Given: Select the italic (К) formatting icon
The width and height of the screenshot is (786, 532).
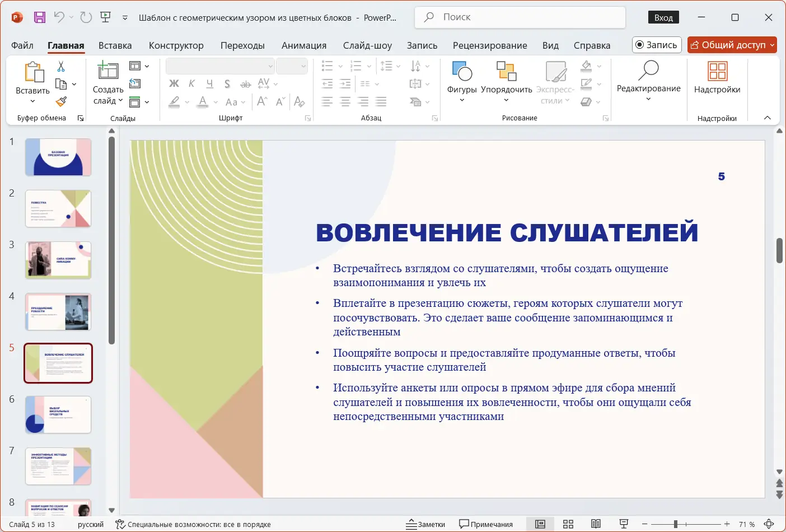Looking at the screenshot, I should pyautogui.click(x=191, y=83).
